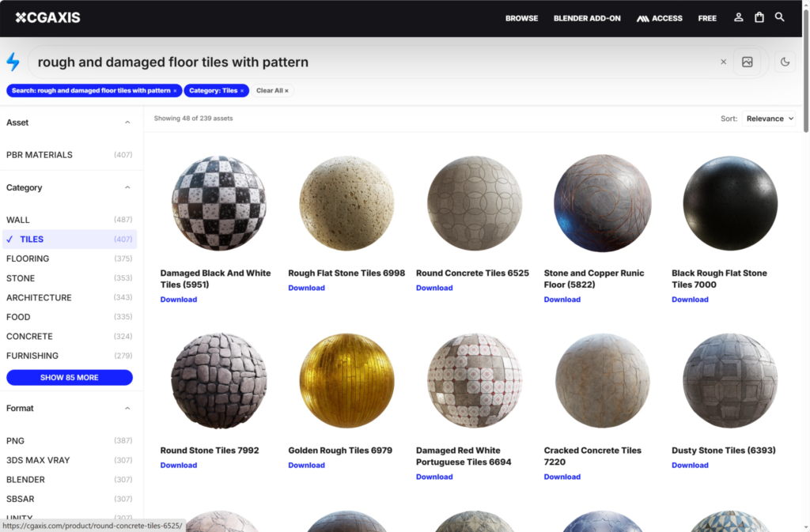Remove the Category: Tiles filter chip
The width and height of the screenshot is (810, 532).
click(x=242, y=91)
